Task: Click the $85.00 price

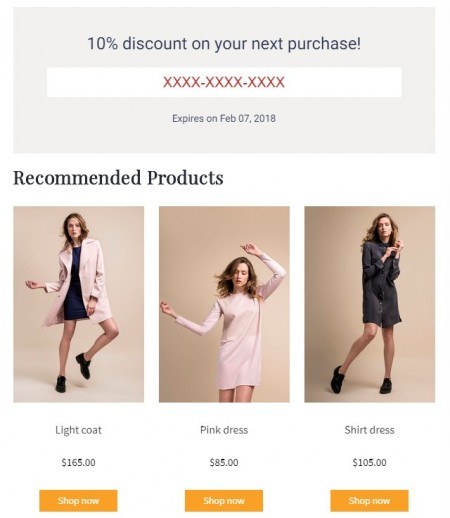Action: [224, 462]
